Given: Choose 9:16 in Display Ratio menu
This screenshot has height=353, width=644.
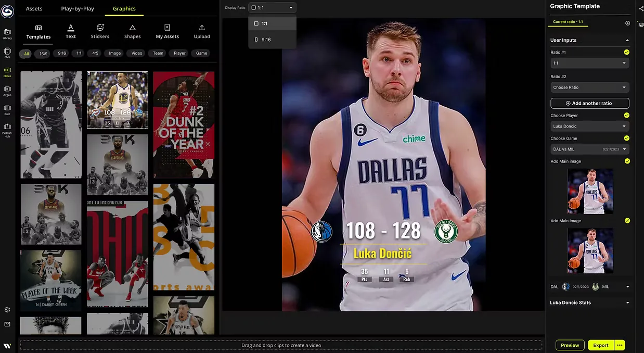Looking at the screenshot, I should 272,40.
